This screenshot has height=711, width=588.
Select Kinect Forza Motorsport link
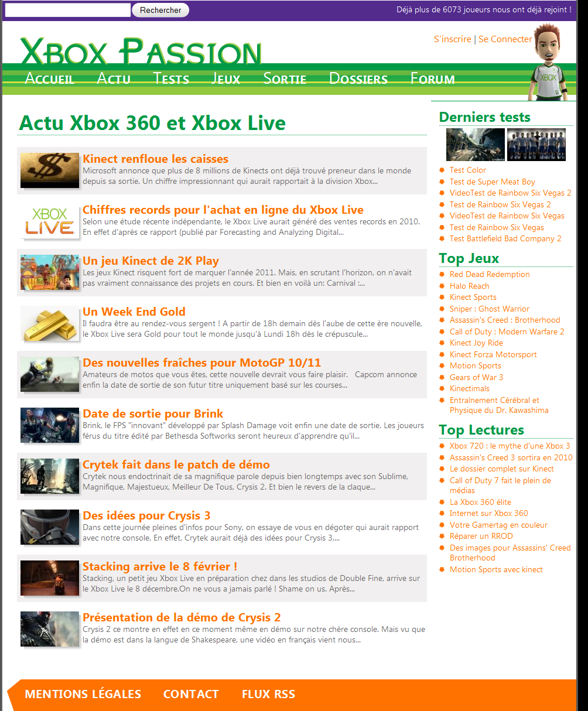point(493,354)
